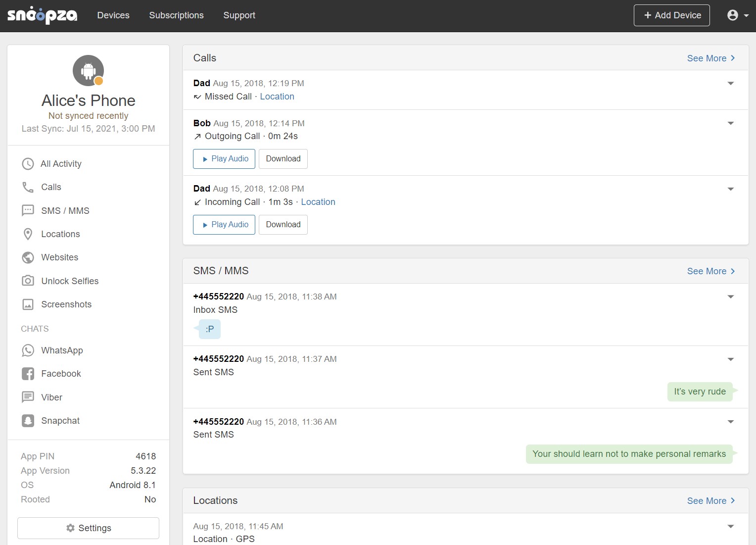The image size is (756, 545).
Task: Click the Unlock Selfies camera icon
Action: [28, 281]
